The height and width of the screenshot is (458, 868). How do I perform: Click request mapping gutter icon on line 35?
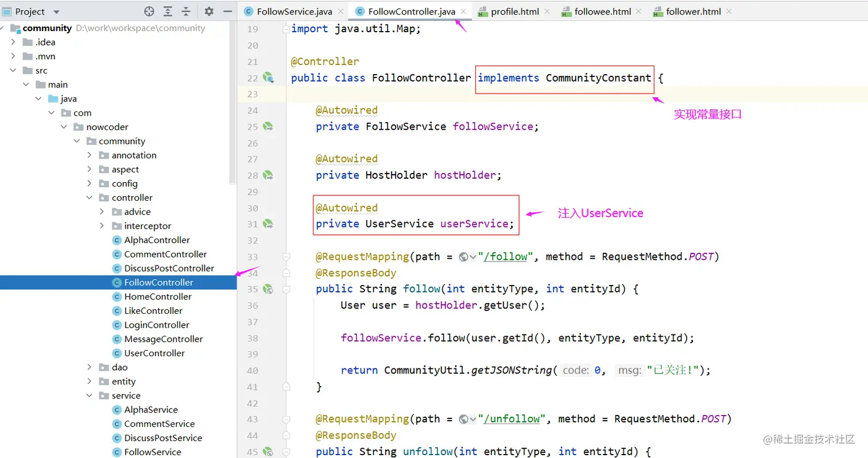tap(268, 289)
